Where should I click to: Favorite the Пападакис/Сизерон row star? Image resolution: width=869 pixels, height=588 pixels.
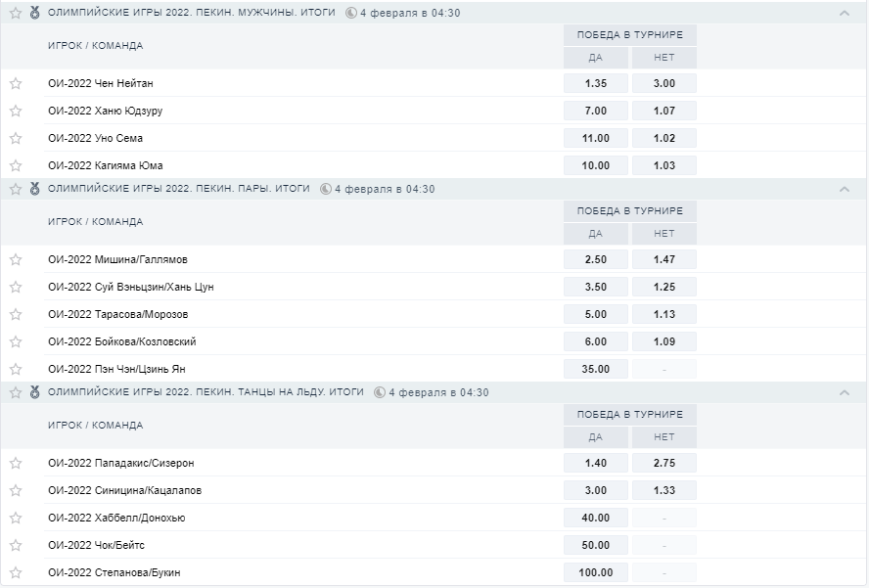coord(16,463)
